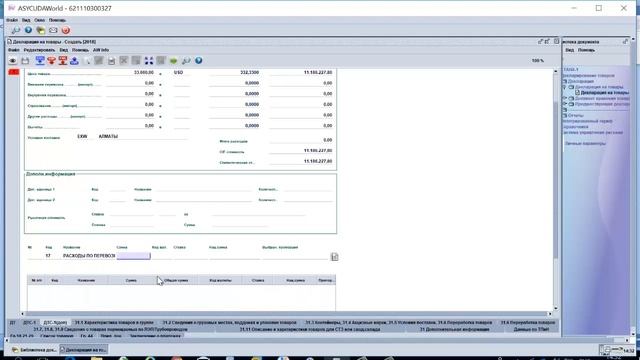Open the Помощь menu in the main window

57,20
